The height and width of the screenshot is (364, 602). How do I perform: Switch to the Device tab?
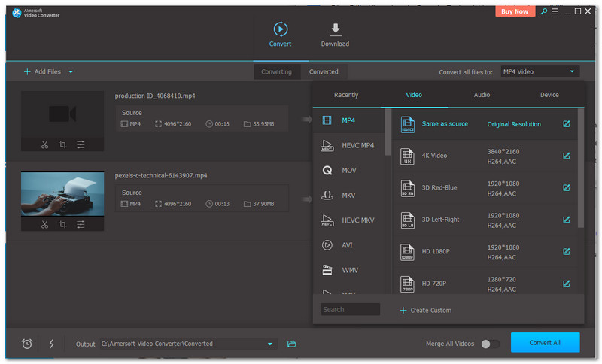pos(549,95)
